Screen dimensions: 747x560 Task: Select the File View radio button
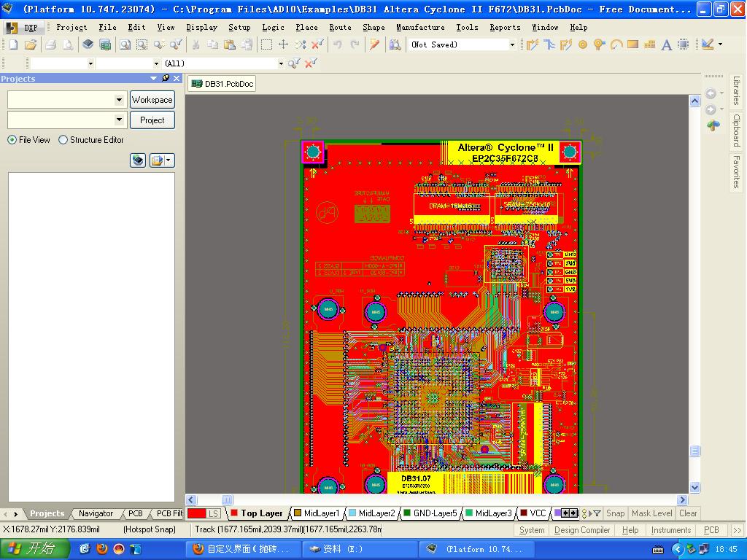click(x=12, y=140)
